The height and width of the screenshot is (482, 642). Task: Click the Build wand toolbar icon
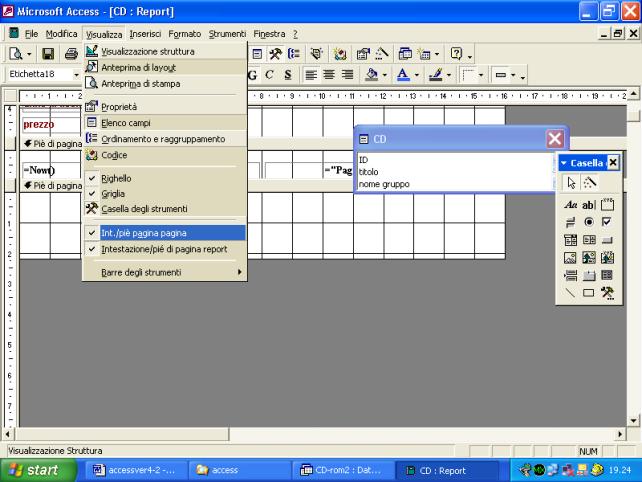coord(381,54)
